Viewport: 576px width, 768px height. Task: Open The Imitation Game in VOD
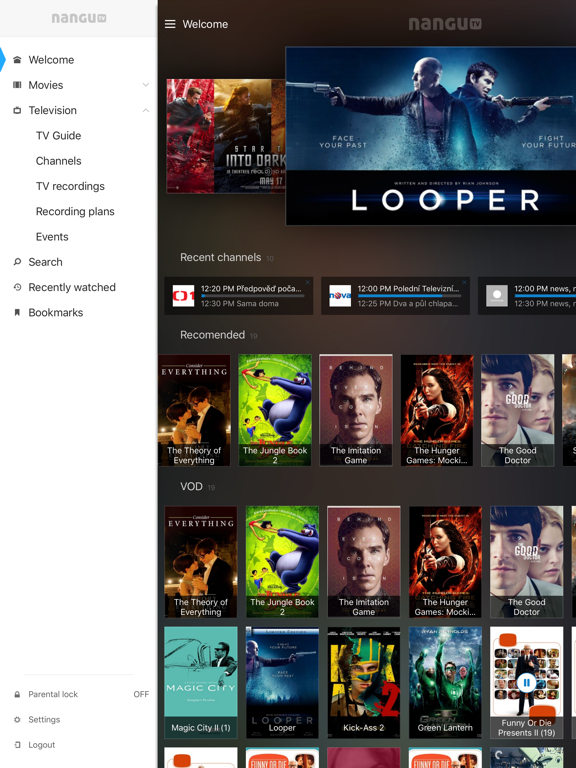[363, 562]
